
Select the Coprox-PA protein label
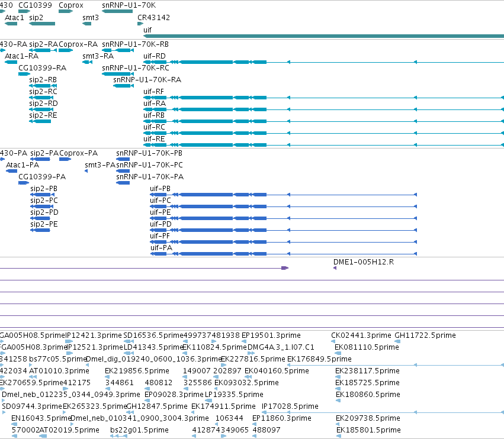coord(78,153)
